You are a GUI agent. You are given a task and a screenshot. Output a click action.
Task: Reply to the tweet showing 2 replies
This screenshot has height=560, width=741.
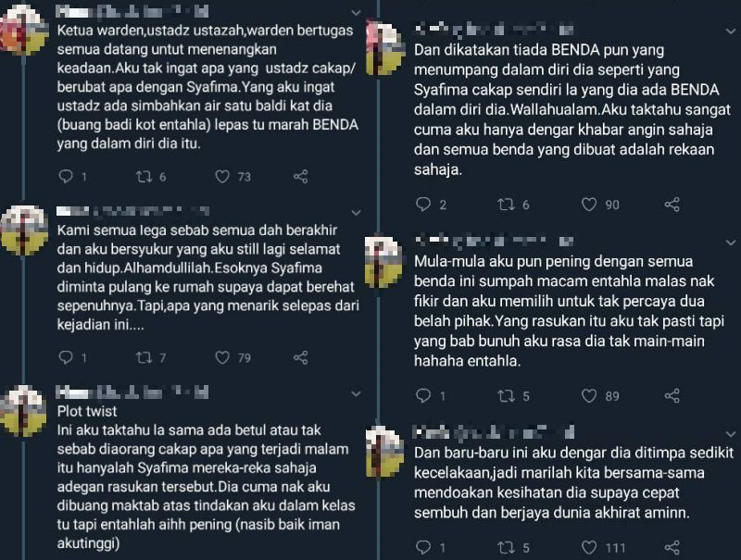(x=423, y=205)
